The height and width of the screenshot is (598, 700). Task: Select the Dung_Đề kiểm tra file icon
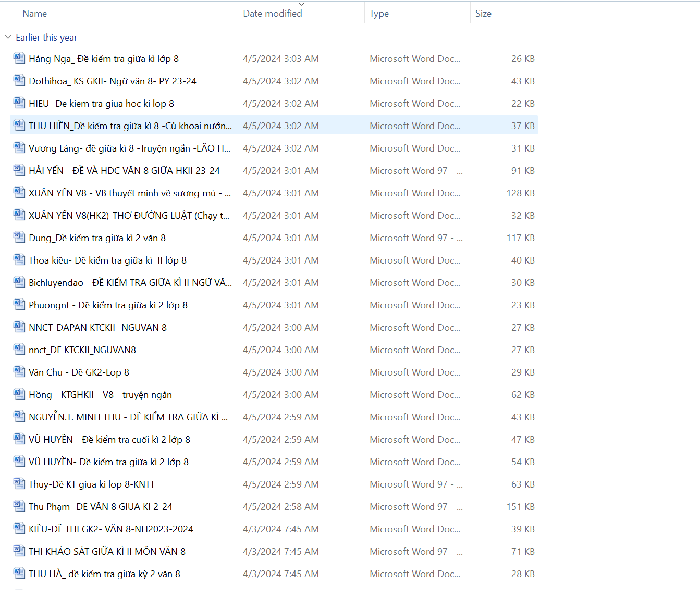[19, 237]
